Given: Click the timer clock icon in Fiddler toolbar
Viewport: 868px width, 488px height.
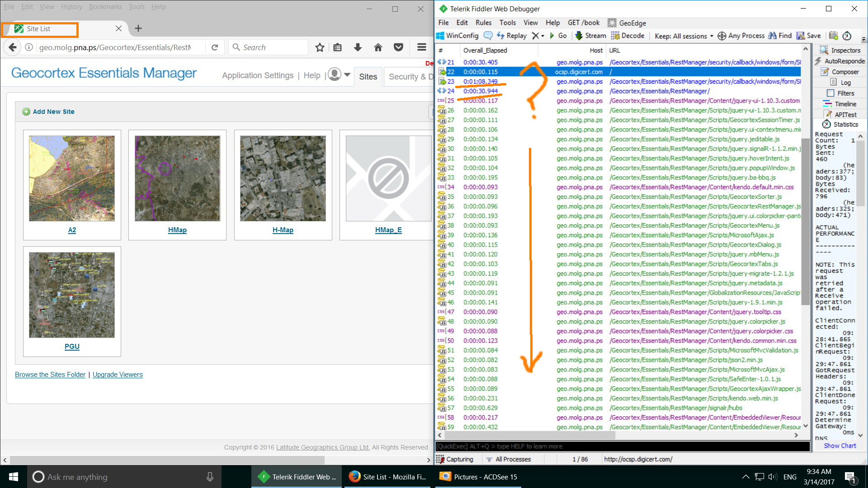Looking at the screenshot, I should (x=847, y=36).
